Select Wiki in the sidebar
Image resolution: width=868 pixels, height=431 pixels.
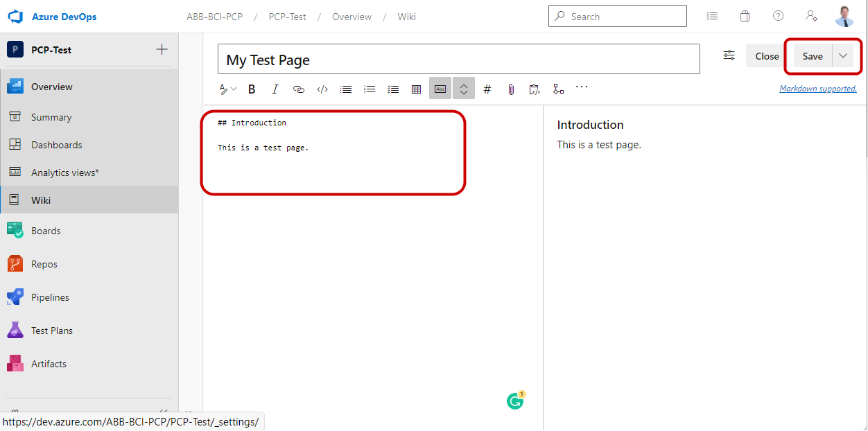click(89, 200)
